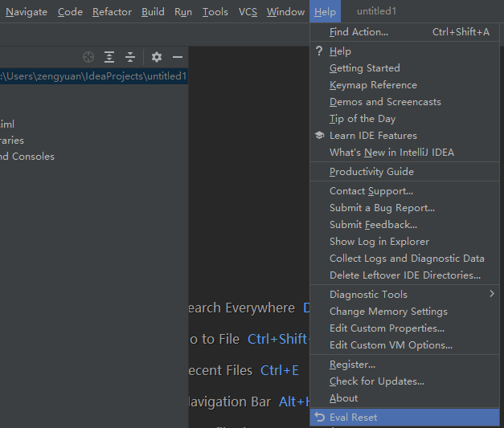
Task: Click the Collapse All icon in project panel
Action: point(130,57)
